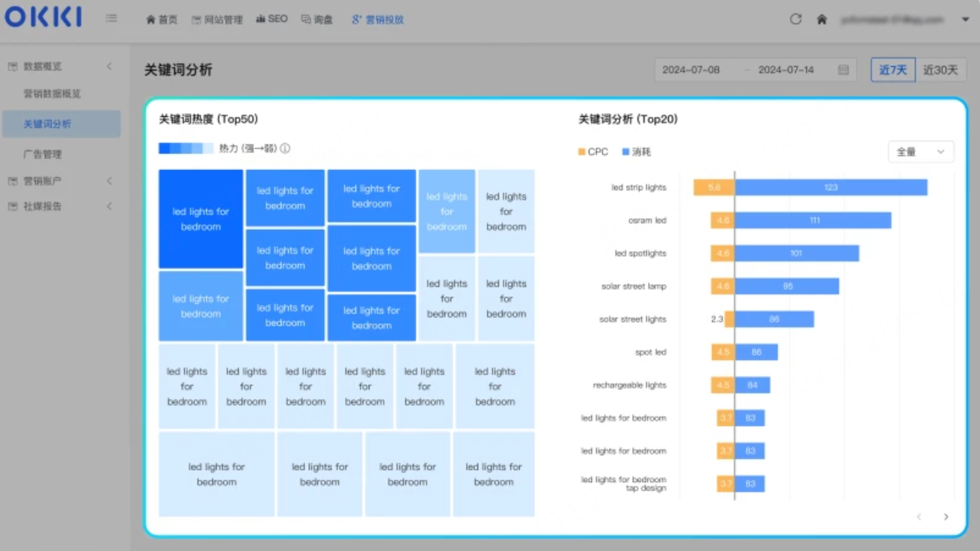Select the 近30天 time range

pos(940,70)
